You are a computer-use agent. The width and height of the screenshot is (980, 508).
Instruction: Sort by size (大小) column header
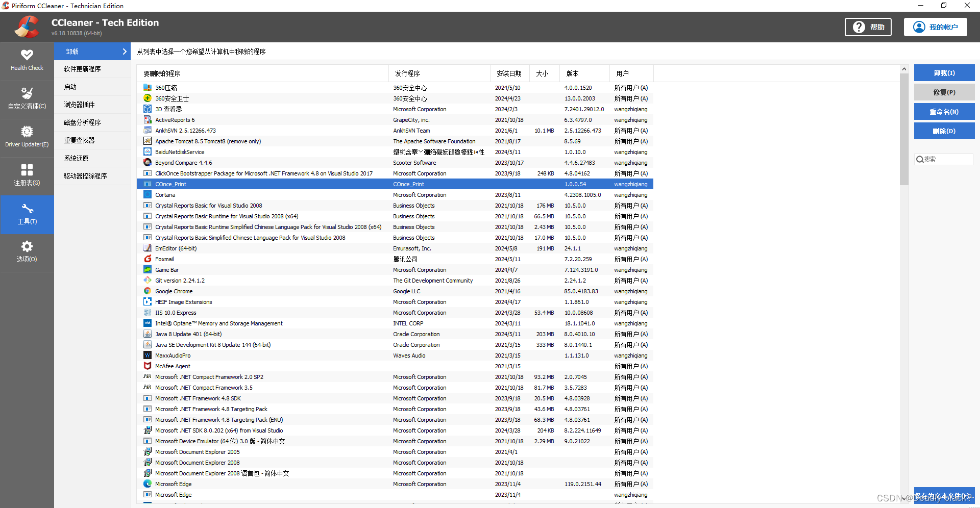(545, 73)
